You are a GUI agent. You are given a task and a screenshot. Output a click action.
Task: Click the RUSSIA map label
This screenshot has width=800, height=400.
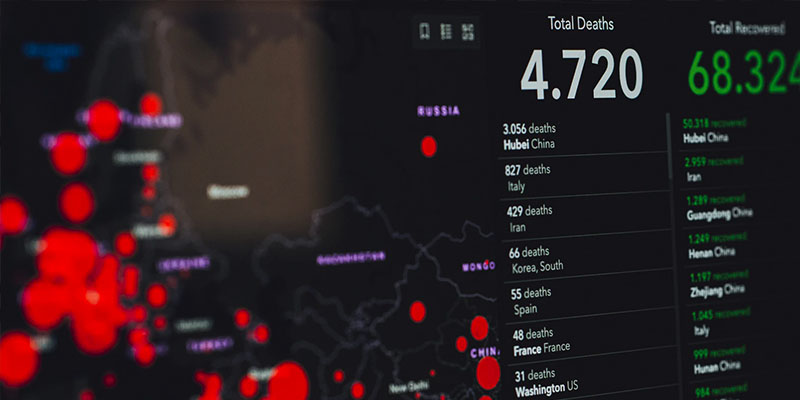coord(439,111)
